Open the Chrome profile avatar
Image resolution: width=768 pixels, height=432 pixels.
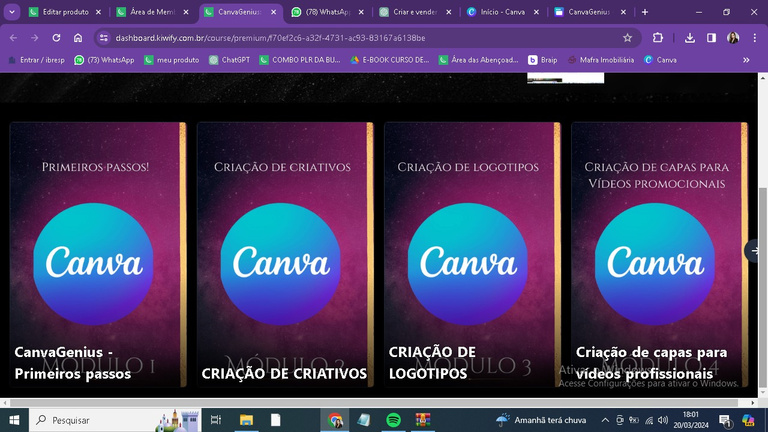tap(733, 38)
